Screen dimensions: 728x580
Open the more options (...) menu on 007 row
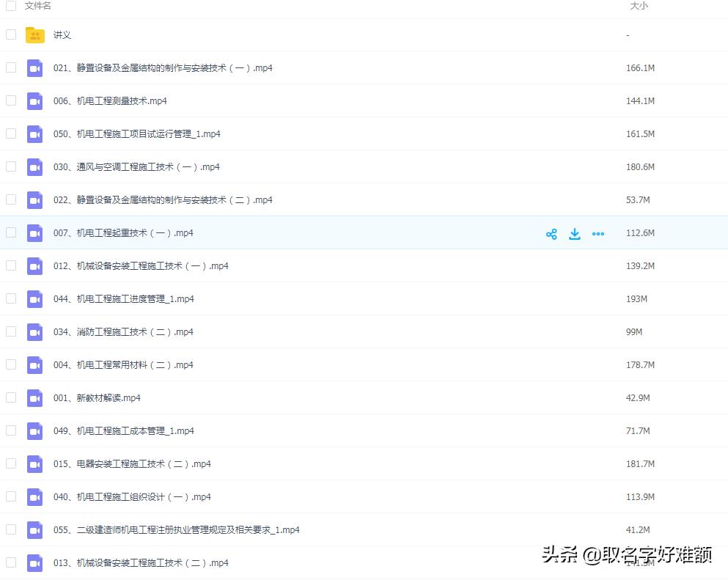tap(598, 233)
